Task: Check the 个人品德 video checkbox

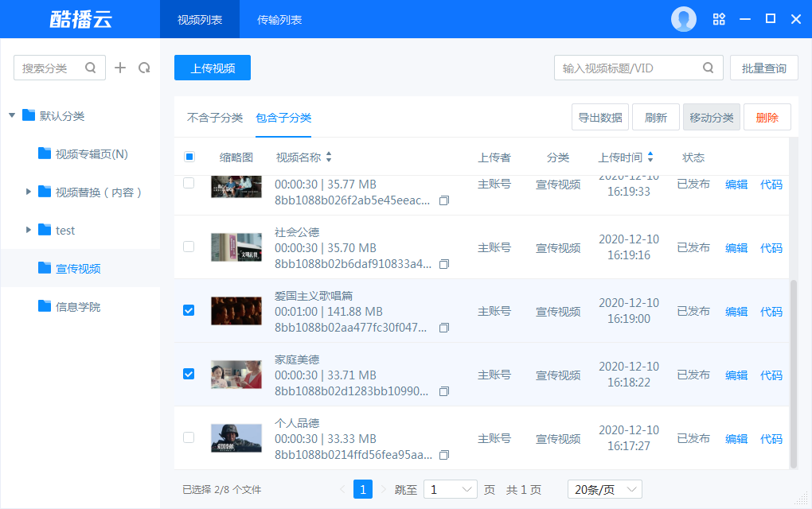Action: (x=189, y=438)
